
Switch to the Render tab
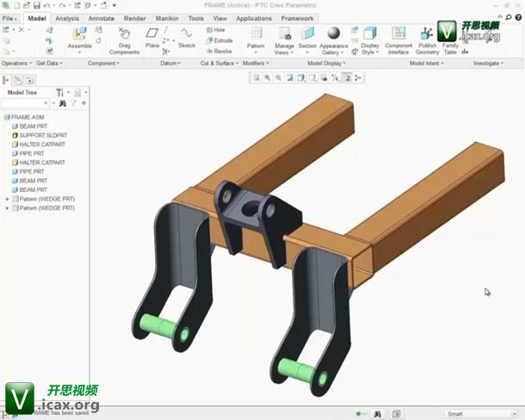[x=134, y=18]
